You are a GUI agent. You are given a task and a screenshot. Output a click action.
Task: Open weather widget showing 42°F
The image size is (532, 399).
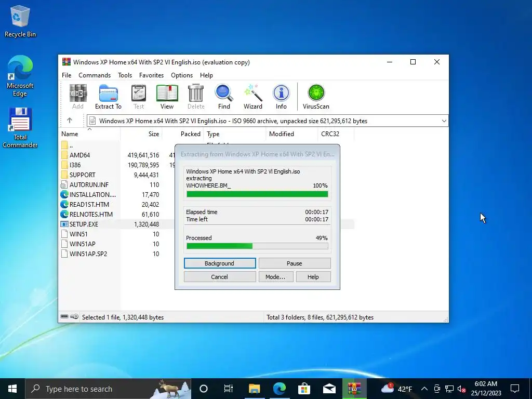tap(396, 389)
